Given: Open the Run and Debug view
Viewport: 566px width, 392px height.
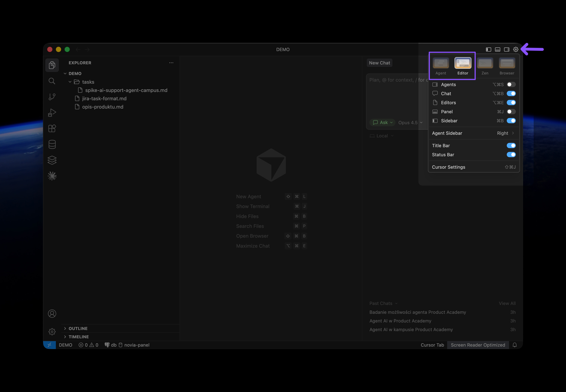Looking at the screenshot, I should point(52,113).
